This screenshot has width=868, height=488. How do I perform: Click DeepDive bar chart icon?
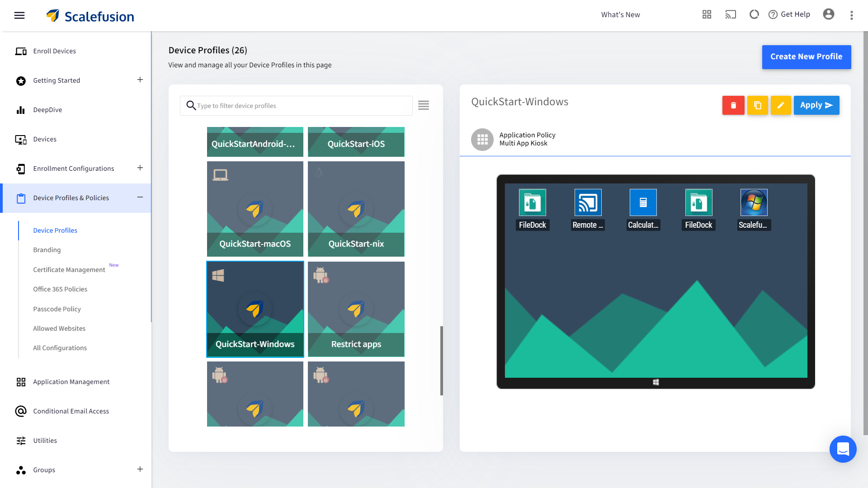coord(21,110)
